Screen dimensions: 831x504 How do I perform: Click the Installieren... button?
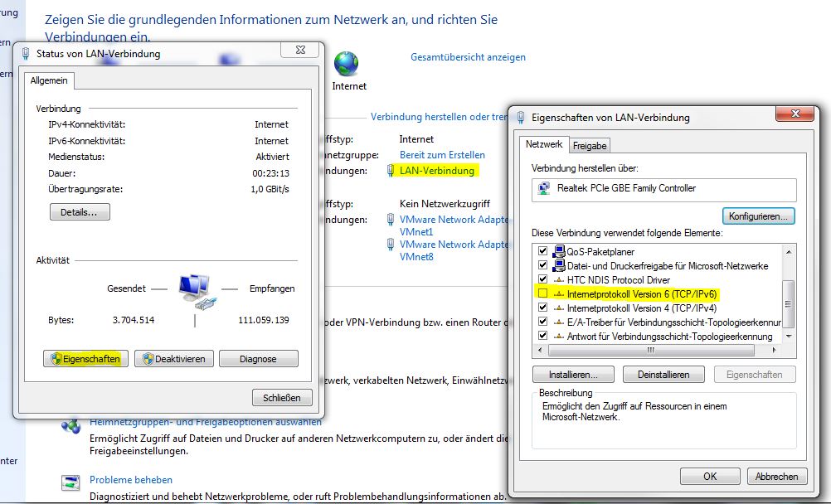573,375
